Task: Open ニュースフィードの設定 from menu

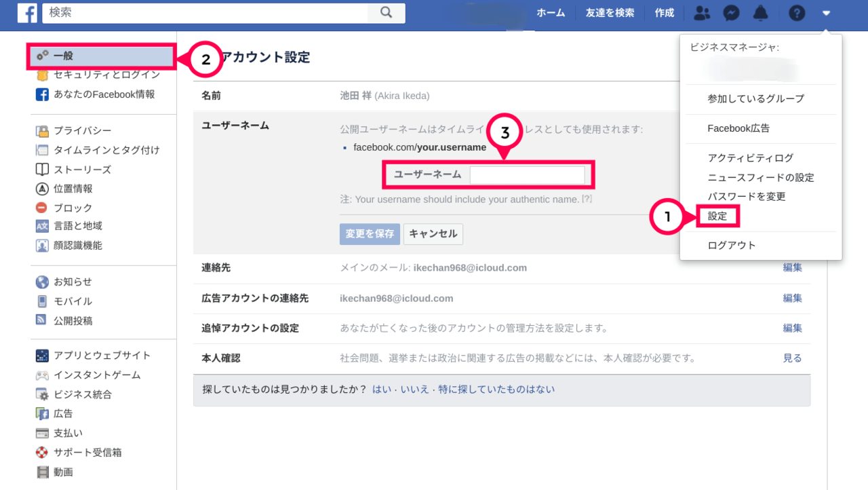Action: pyautogui.click(x=761, y=178)
